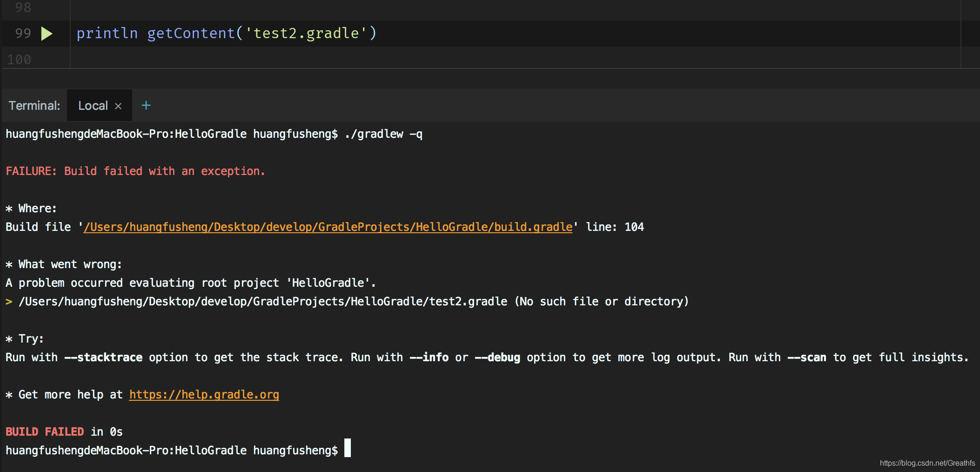
Task: Click line number 100 in gutter
Action: pyautogui.click(x=19, y=60)
